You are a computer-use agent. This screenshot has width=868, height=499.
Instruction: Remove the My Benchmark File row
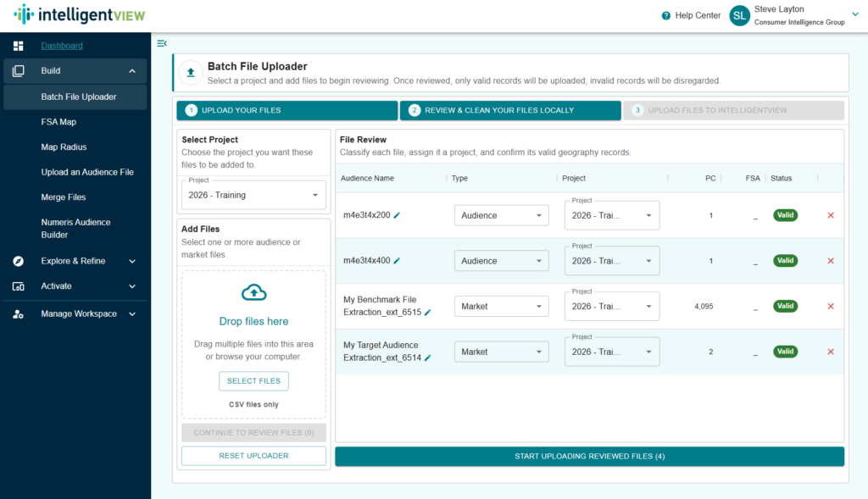click(x=831, y=306)
